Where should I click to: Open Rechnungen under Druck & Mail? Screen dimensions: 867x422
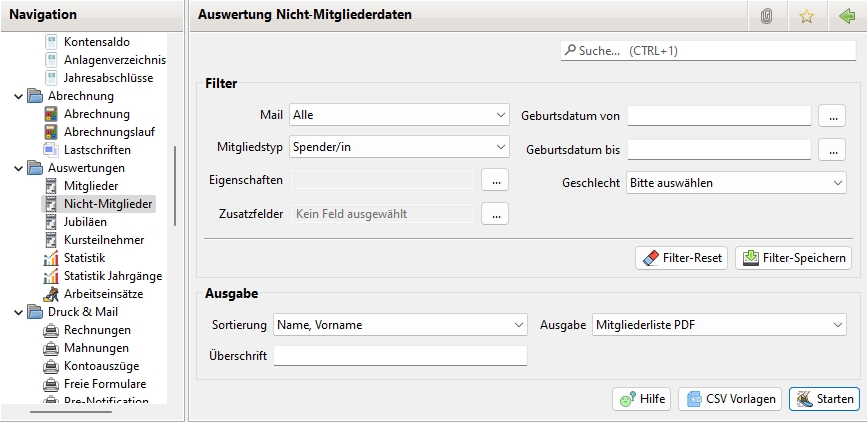pyautogui.click(x=96, y=330)
